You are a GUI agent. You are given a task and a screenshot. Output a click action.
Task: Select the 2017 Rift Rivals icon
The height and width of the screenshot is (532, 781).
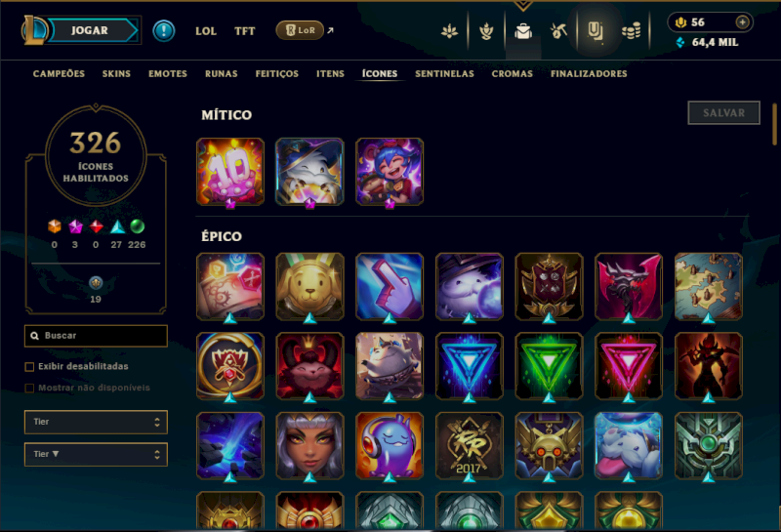[470, 446]
